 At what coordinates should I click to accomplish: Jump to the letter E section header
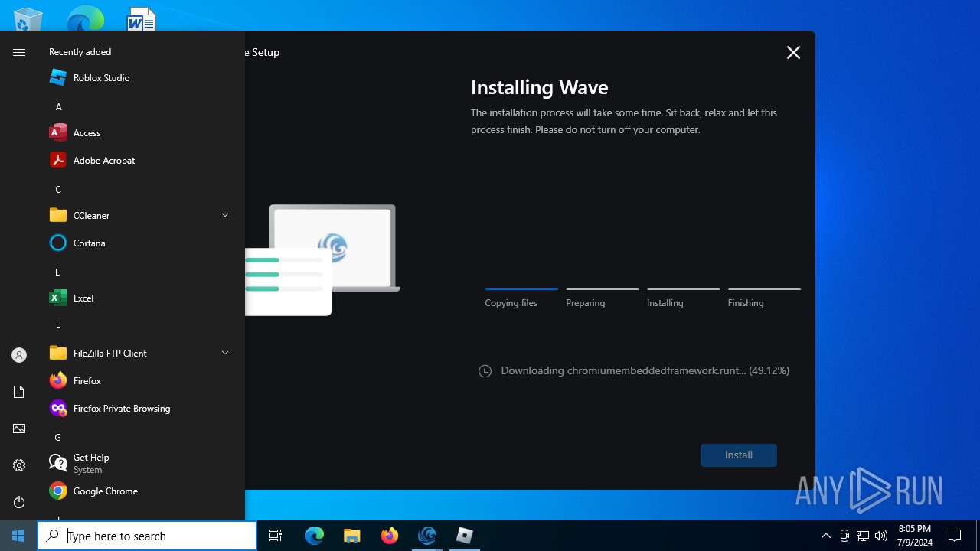coord(57,272)
